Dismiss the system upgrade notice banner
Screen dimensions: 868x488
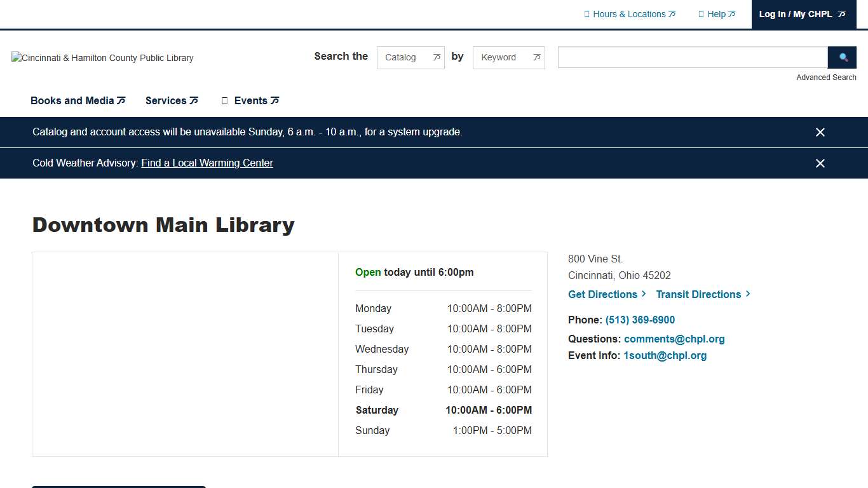820,132
